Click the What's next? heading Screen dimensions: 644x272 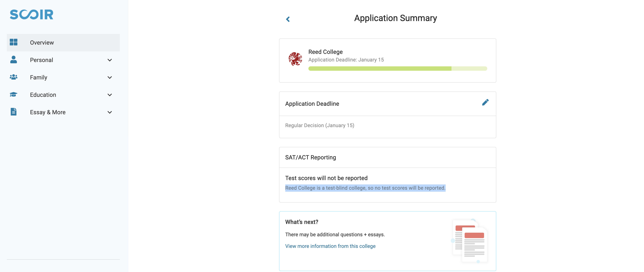pos(302,222)
